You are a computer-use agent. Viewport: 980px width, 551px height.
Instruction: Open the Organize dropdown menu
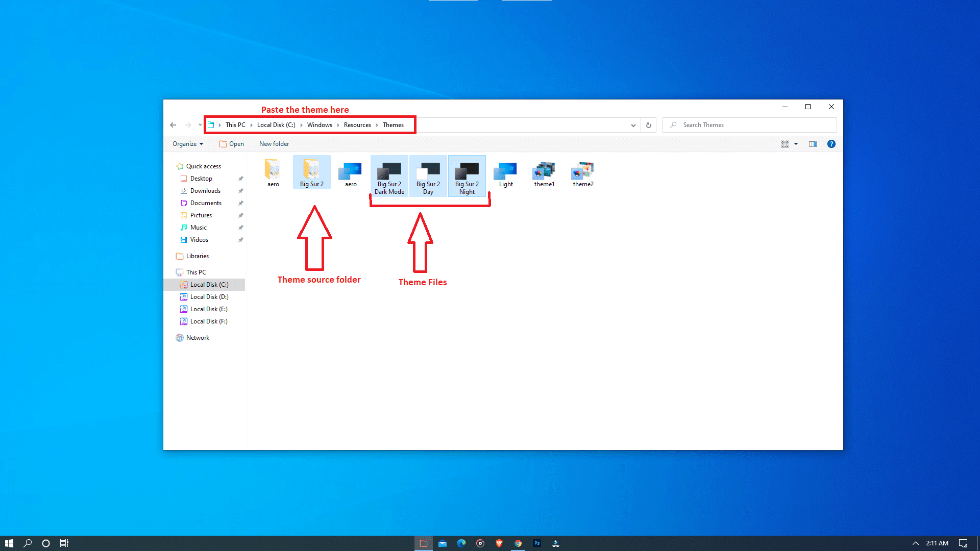[x=187, y=144]
